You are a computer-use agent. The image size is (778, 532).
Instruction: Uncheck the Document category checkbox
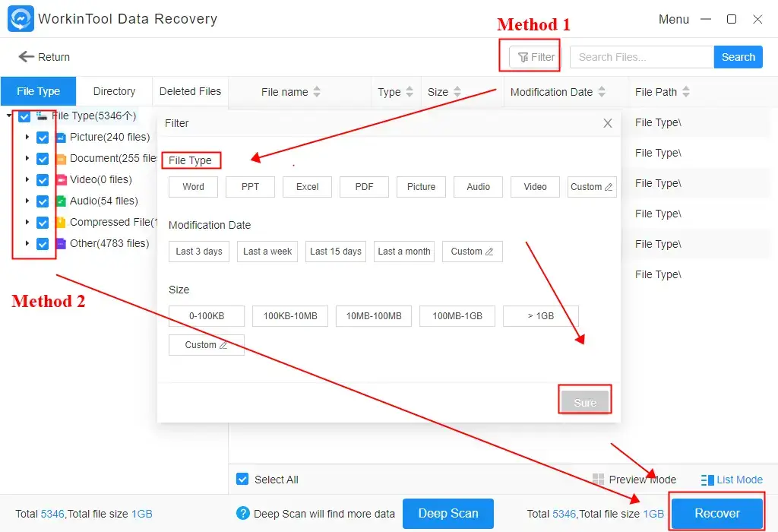click(43, 159)
